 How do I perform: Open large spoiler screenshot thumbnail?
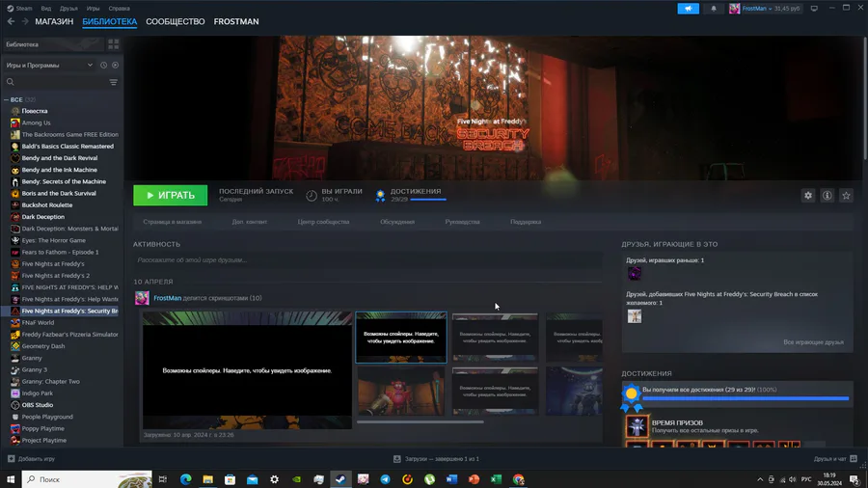[x=247, y=370]
